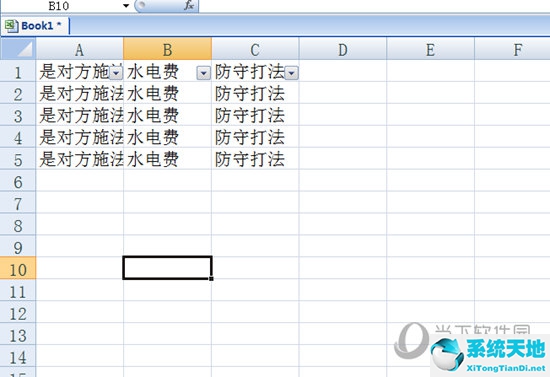Select column F header

click(512, 49)
